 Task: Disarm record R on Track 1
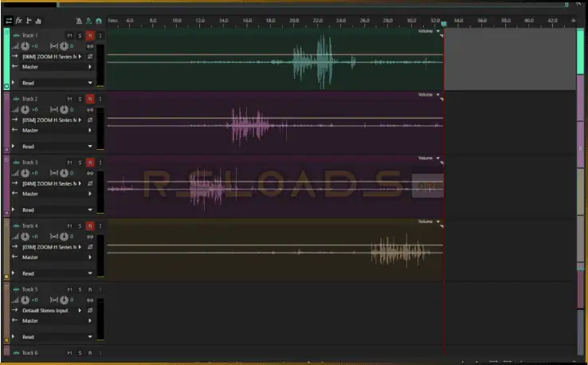[90, 36]
